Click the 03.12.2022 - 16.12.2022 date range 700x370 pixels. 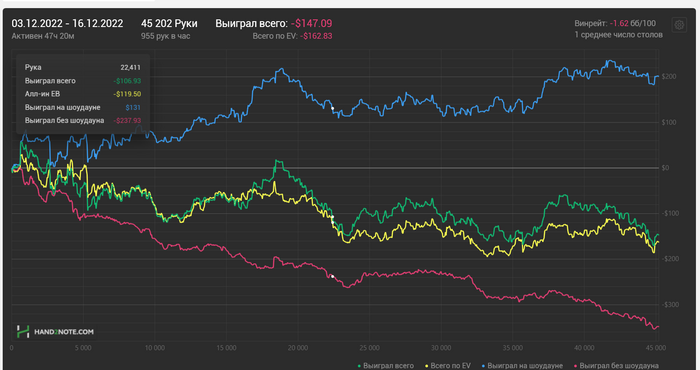pyautogui.click(x=67, y=23)
